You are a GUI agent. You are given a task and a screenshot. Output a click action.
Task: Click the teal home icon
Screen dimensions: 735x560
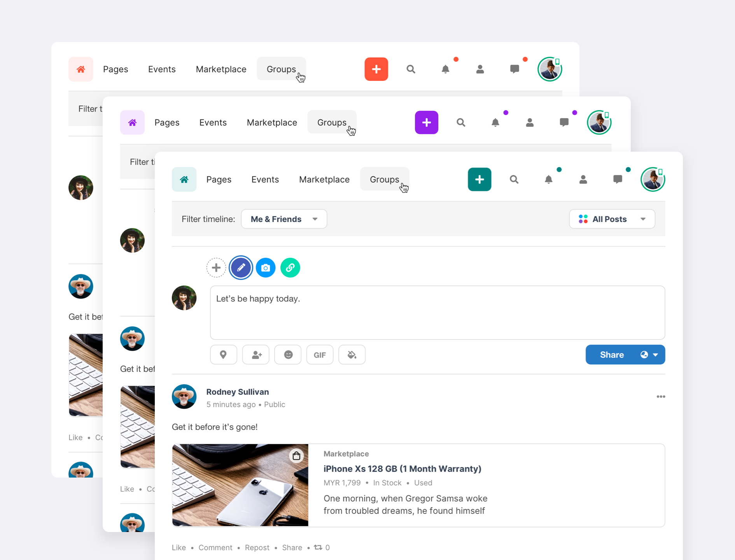click(x=184, y=179)
